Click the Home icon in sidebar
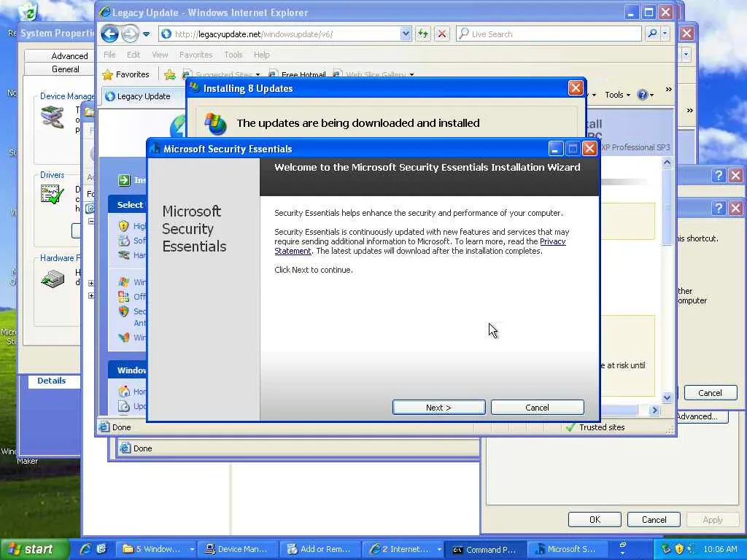The width and height of the screenshot is (747, 560). click(x=124, y=392)
